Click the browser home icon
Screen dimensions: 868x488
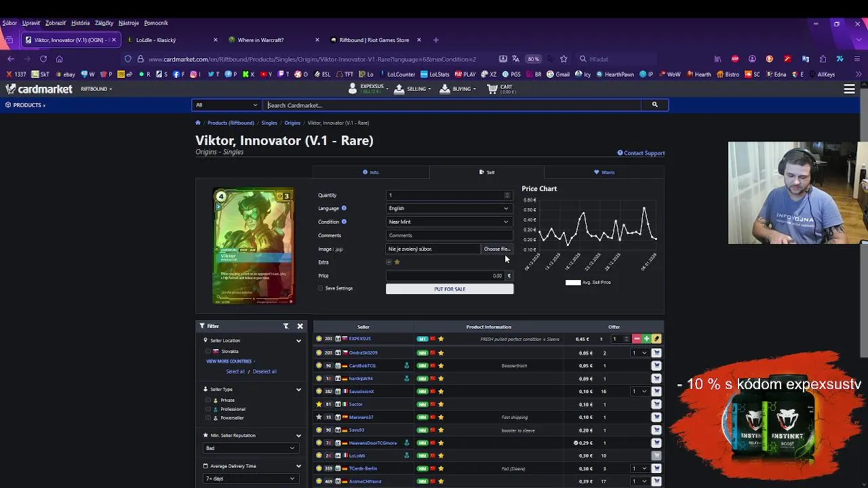point(60,59)
